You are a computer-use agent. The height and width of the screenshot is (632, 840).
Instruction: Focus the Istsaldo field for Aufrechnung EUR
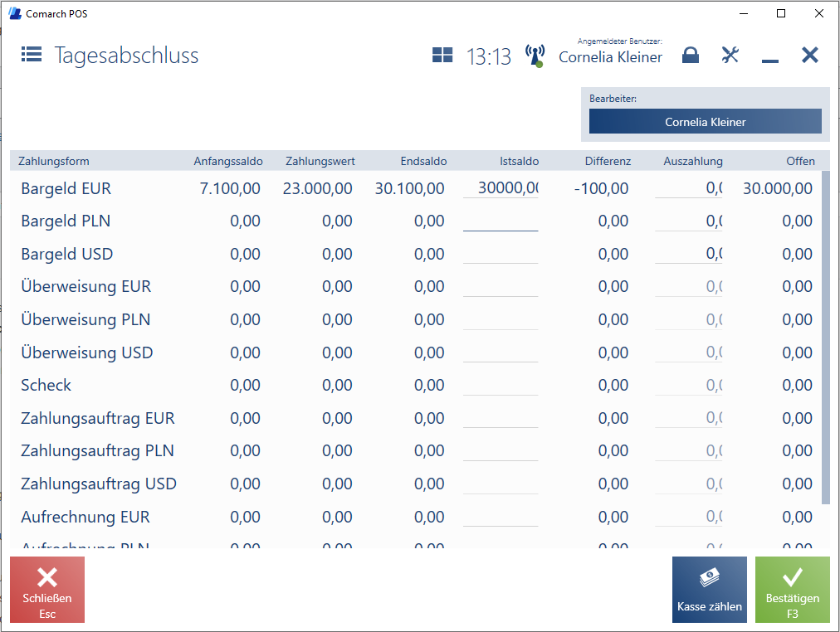pos(501,517)
